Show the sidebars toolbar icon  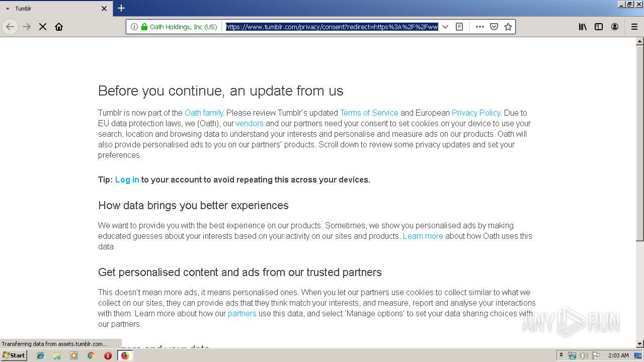599,27
